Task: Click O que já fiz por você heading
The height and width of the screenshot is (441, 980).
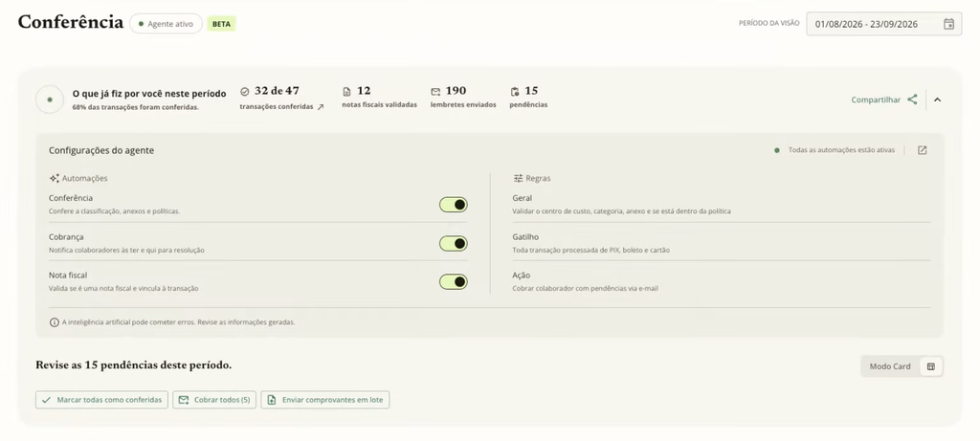Action: pos(149,94)
